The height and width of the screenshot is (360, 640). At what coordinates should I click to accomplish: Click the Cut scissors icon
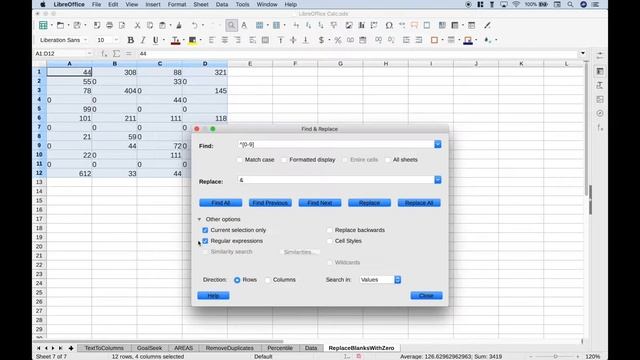[x=138, y=25]
